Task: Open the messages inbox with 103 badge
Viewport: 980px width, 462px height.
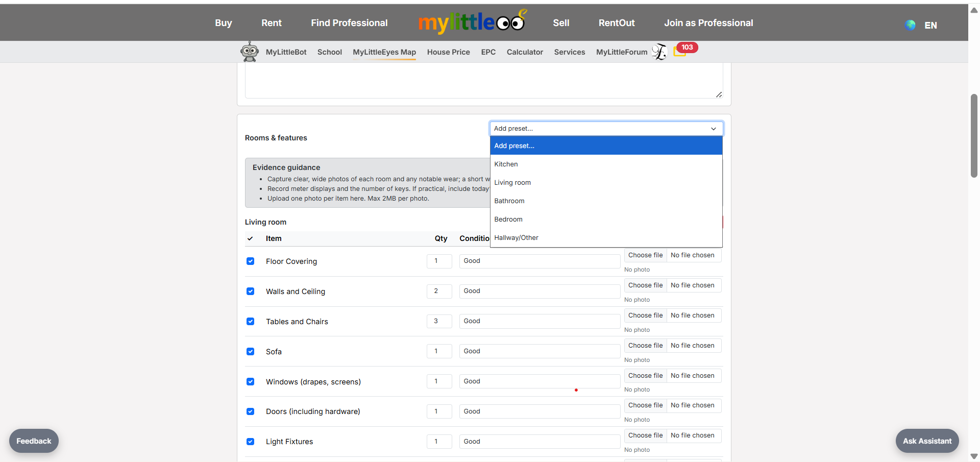Action: 680,51
